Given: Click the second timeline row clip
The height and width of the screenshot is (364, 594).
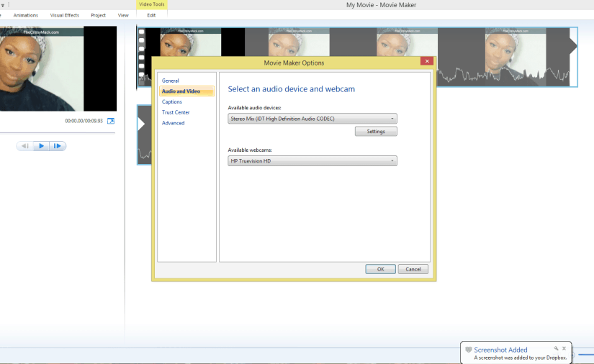Looking at the screenshot, I should click(144, 135).
